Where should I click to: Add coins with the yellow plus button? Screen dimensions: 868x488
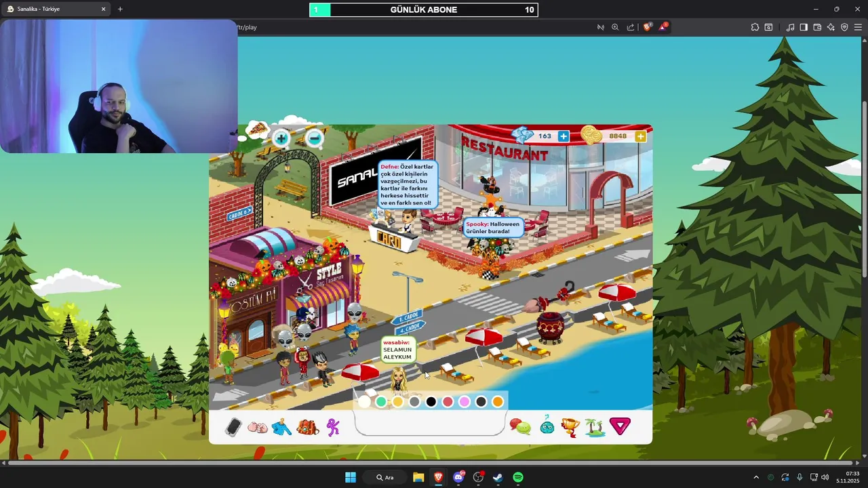tap(640, 136)
